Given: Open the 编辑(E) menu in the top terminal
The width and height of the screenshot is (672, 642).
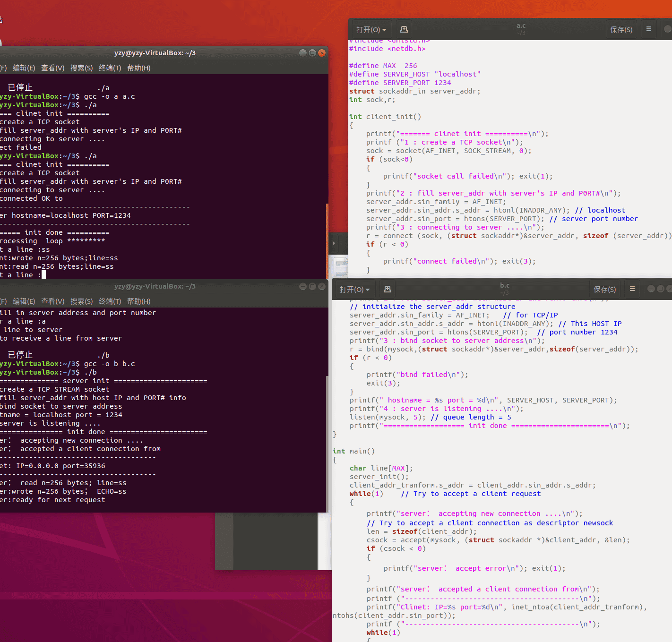Looking at the screenshot, I should point(23,68).
